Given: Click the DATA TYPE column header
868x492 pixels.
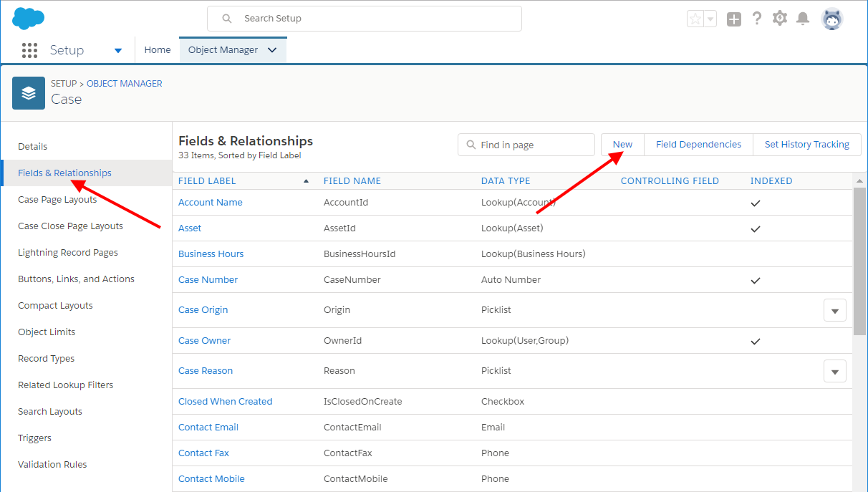Looking at the screenshot, I should (x=506, y=181).
